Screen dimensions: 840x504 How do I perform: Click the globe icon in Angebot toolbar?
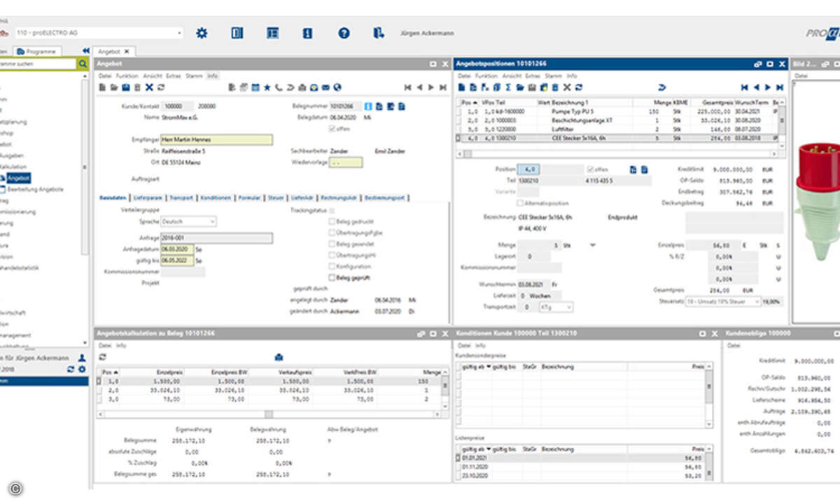coord(337,87)
